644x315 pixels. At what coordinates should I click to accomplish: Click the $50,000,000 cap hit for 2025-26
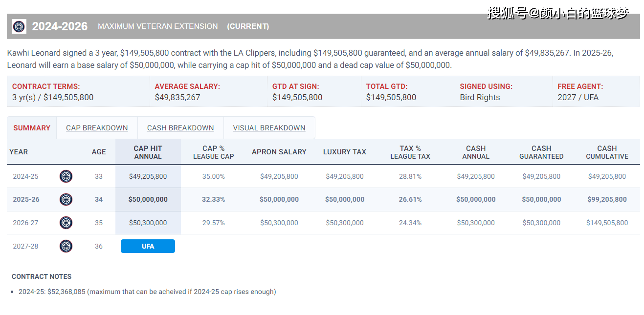pyautogui.click(x=148, y=199)
